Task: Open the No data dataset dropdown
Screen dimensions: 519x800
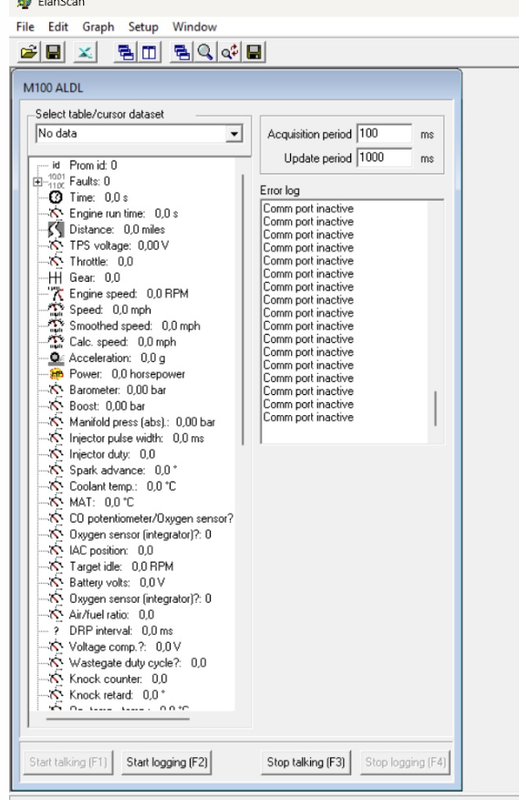Action: tap(234, 134)
